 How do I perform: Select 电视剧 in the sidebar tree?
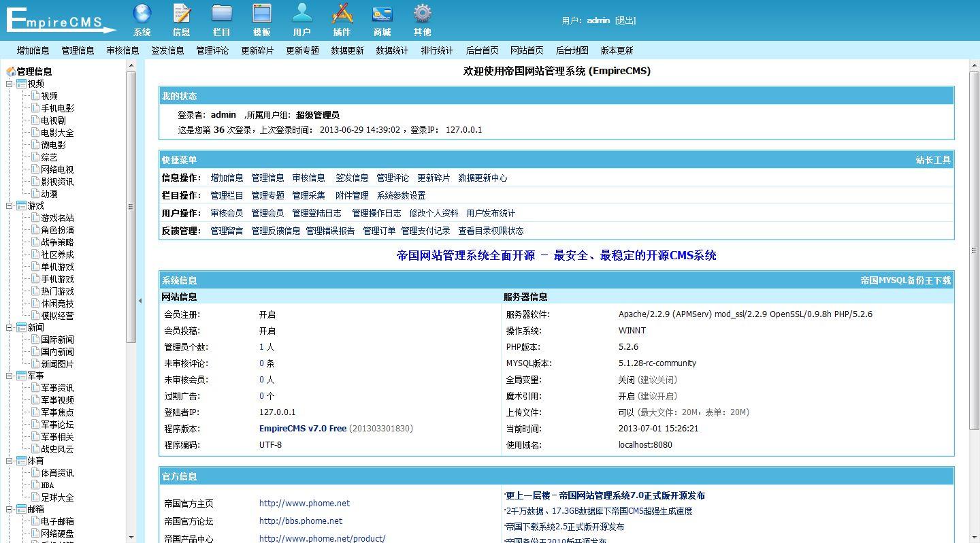point(53,120)
